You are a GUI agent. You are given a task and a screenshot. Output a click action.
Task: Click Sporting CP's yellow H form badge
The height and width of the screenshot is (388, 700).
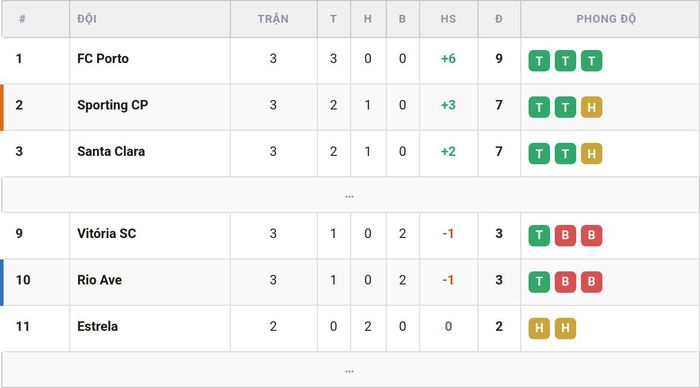coord(592,107)
